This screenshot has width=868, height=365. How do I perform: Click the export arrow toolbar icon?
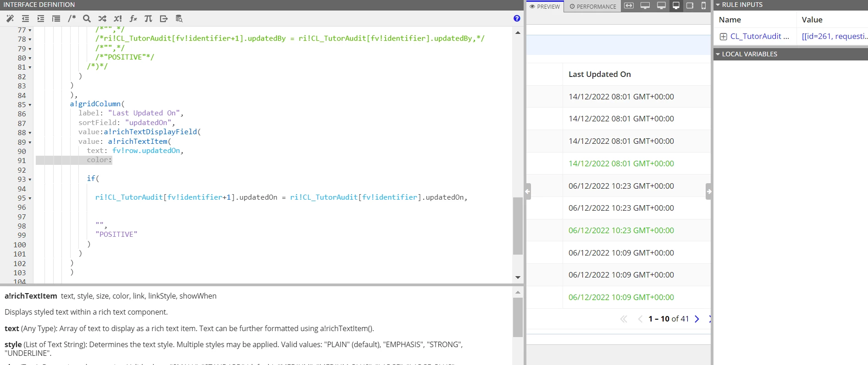[164, 19]
